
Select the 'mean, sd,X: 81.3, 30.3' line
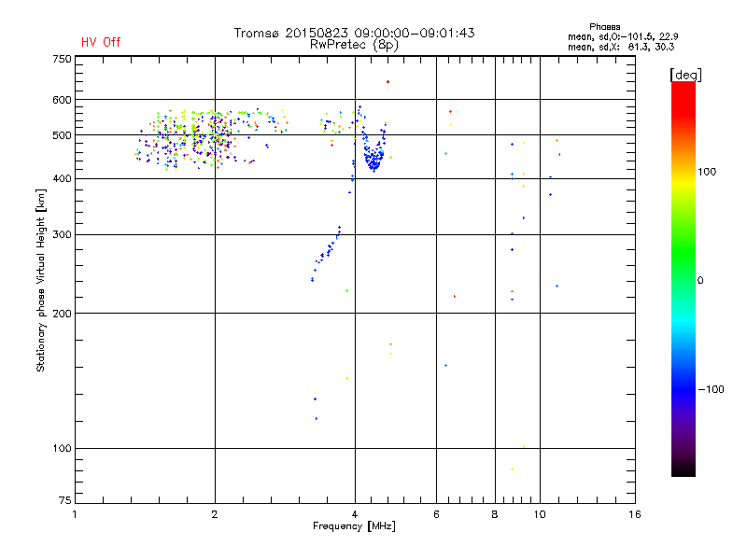(x=621, y=47)
